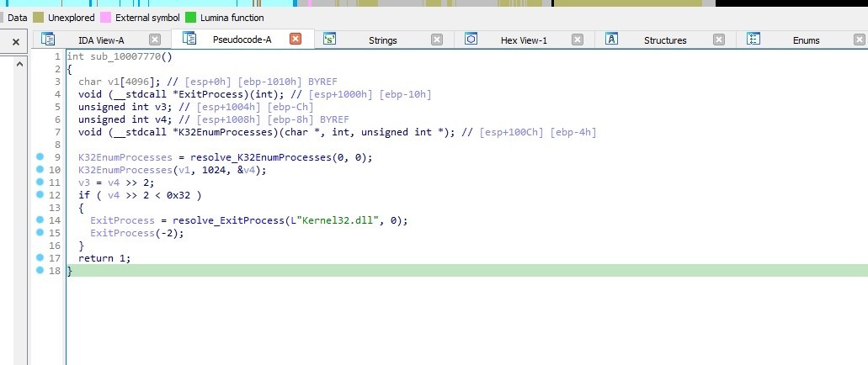The height and width of the screenshot is (365, 868).
Task: Open the Structures tab
Action: [665, 40]
